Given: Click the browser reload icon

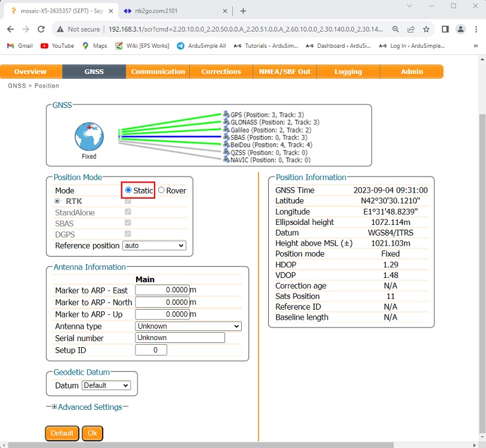Looking at the screenshot, I should [41, 29].
